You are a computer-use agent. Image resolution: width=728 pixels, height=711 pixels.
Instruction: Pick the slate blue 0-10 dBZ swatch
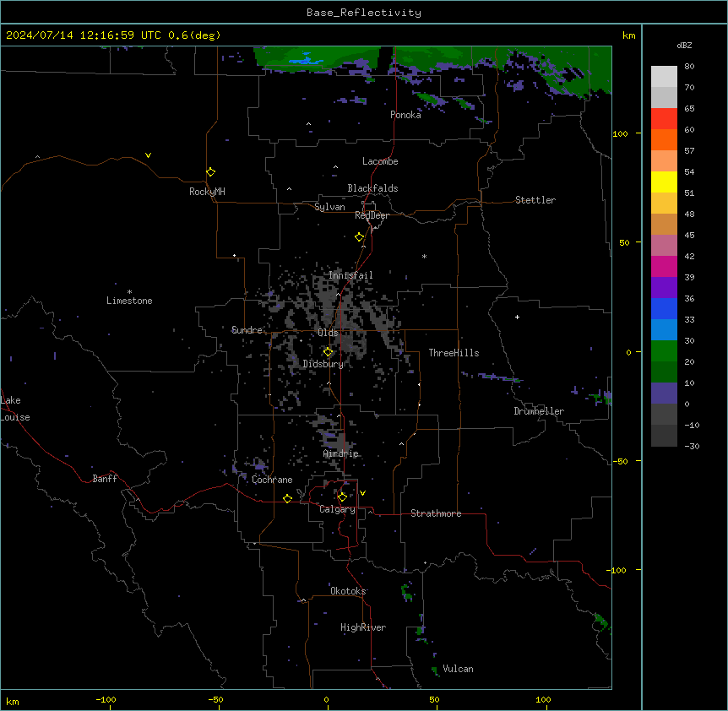(x=664, y=393)
